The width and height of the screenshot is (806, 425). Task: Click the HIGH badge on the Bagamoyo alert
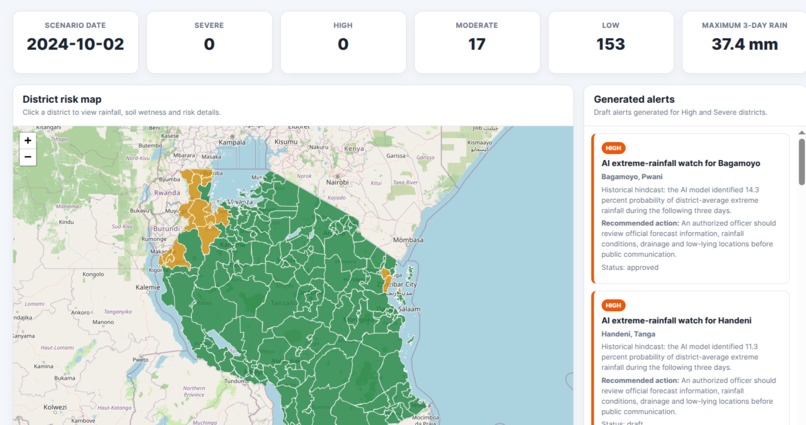point(613,148)
